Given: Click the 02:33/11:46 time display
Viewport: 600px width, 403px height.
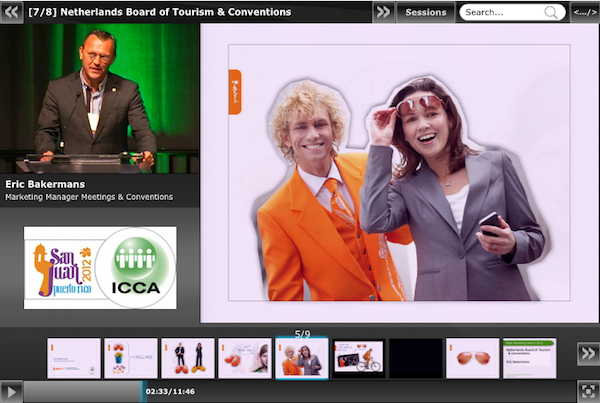Looking at the screenshot, I should coord(170,392).
